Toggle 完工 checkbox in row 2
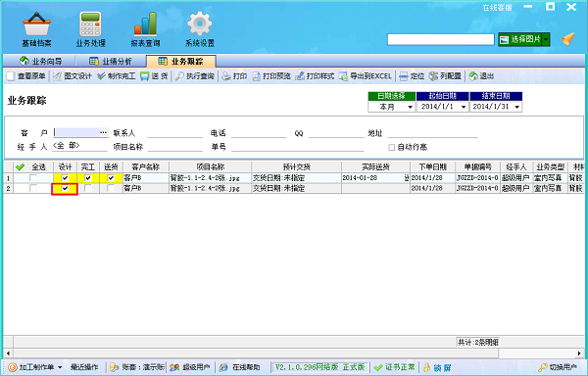The height and width of the screenshot is (376, 588). pos(88,188)
